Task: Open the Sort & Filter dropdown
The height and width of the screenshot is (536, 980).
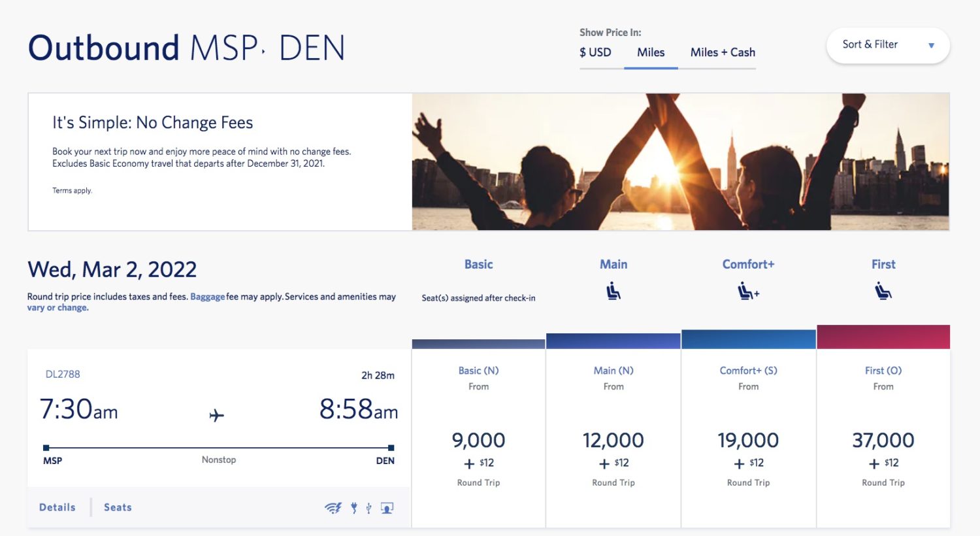Action: (x=887, y=45)
